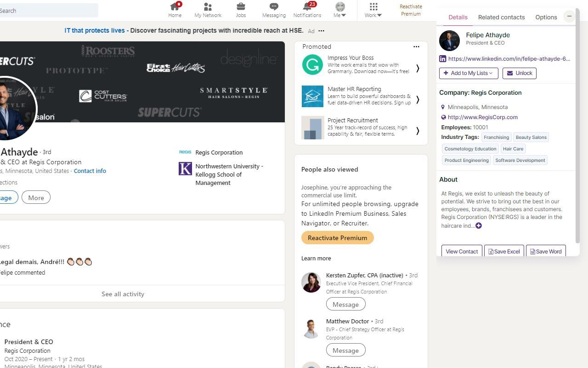Image resolution: width=588 pixels, height=368 pixels.
Task: Expand Project Recruitment ad chevron
Action: [x=418, y=131]
